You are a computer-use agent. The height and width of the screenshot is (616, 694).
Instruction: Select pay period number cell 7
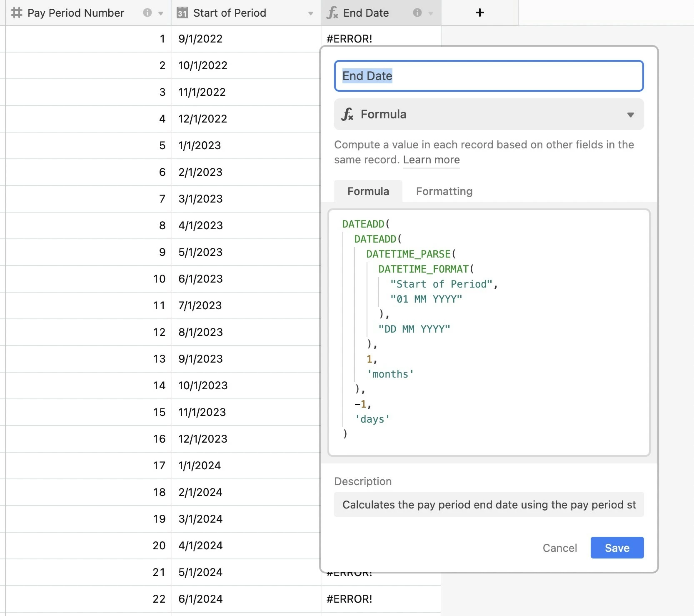click(88, 199)
